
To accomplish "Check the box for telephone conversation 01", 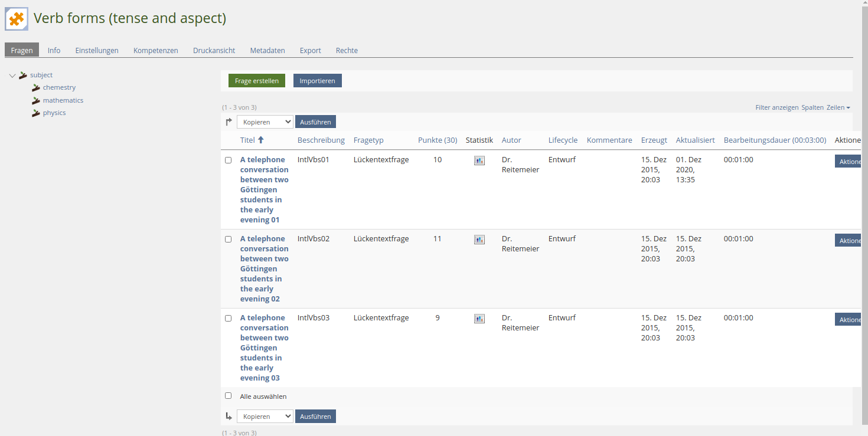I will 229,160.
